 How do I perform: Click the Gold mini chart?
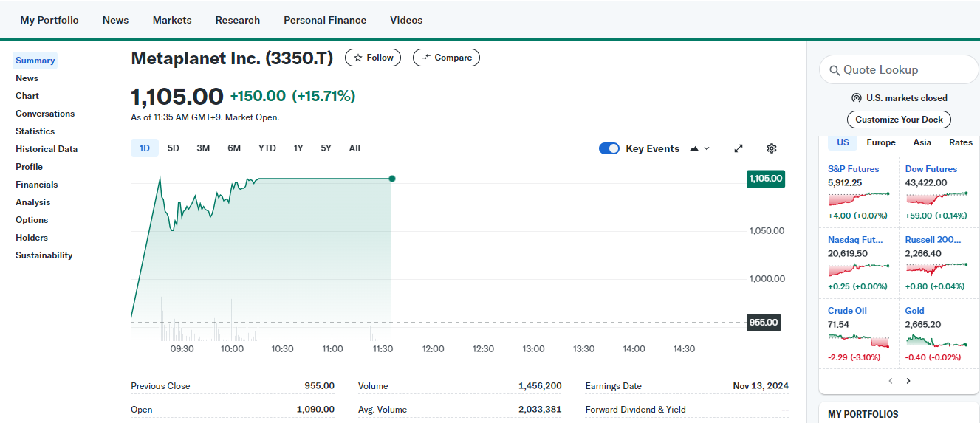coord(936,340)
